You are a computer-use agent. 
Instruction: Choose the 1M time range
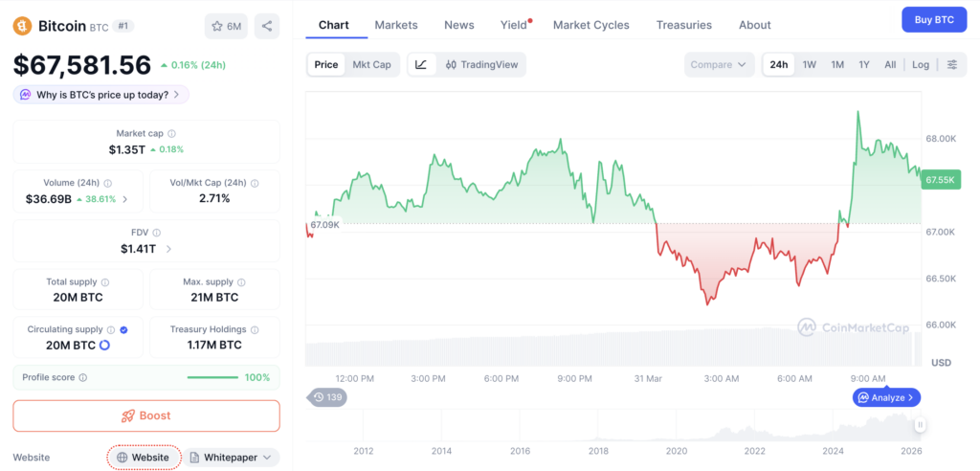tap(837, 64)
